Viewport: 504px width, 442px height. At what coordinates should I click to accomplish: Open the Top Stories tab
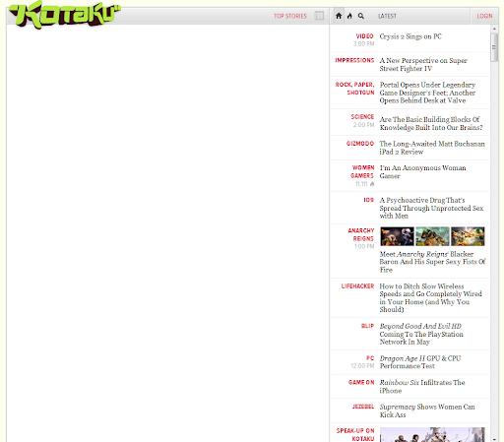click(x=290, y=16)
